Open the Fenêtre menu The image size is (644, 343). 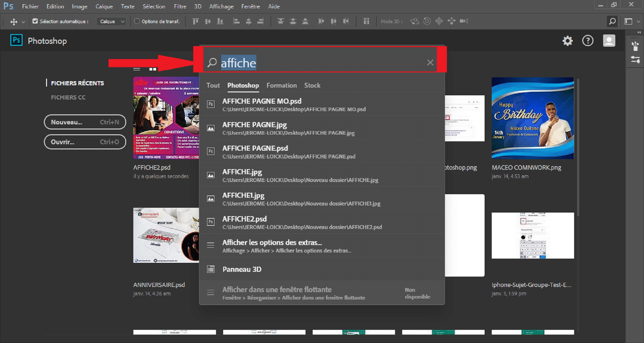coord(251,6)
